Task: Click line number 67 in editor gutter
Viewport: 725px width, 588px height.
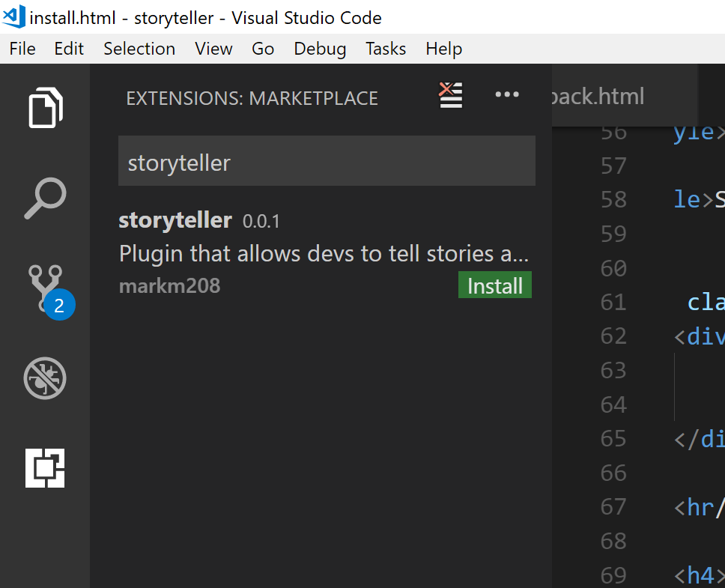Action: click(613, 507)
